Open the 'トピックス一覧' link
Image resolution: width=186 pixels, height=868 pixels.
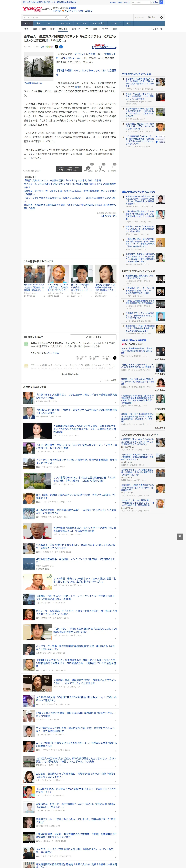click(155, 29)
